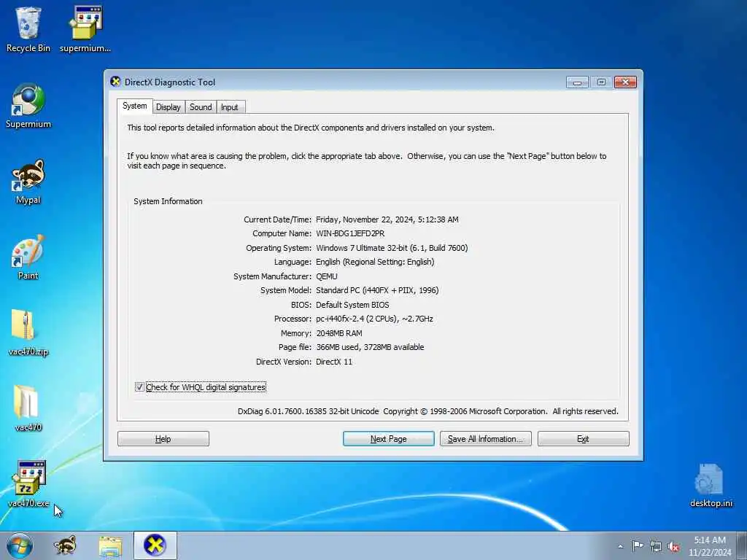The width and height of the screenshot is (747, 560).
Task: Open the taskbar clock showing 5:14 AM
Action: point(710,546)
